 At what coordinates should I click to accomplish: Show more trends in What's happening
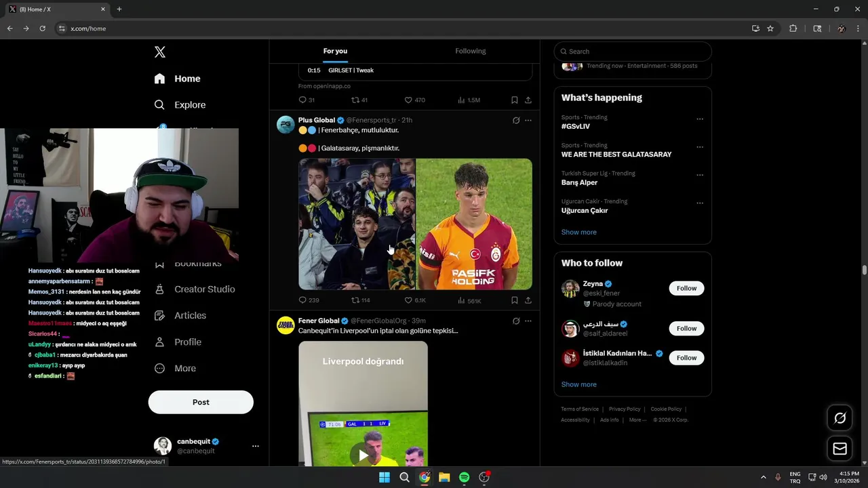(579, 232)
